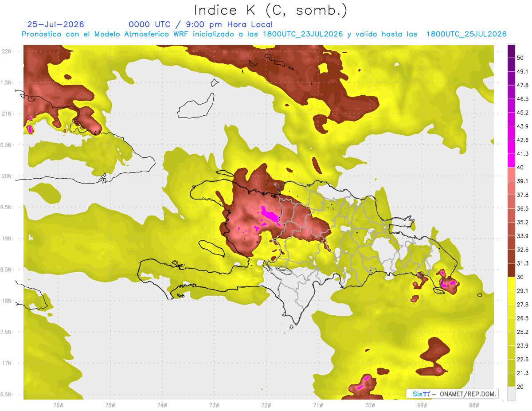Click the "20" color bar label
Screen dimensions: 532x411
[521, 387]
